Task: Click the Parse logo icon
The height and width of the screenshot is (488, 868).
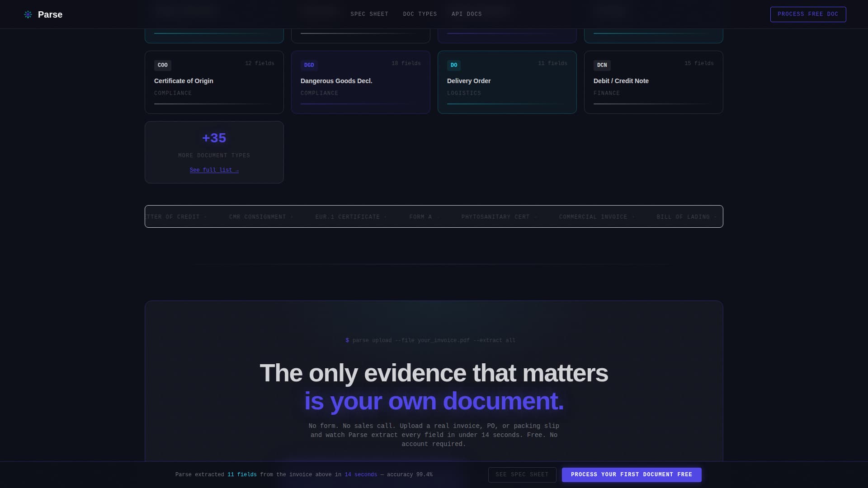Action: [x=28, y=14]
